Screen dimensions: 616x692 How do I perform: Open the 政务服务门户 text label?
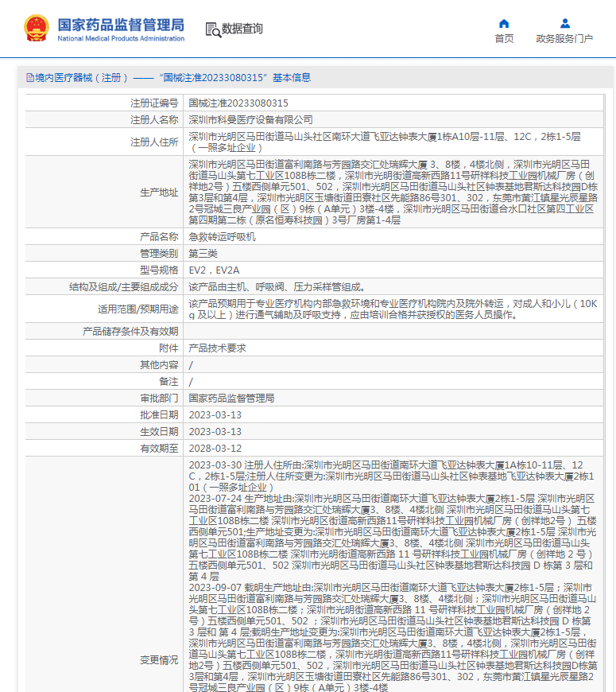tap(564, 38)
